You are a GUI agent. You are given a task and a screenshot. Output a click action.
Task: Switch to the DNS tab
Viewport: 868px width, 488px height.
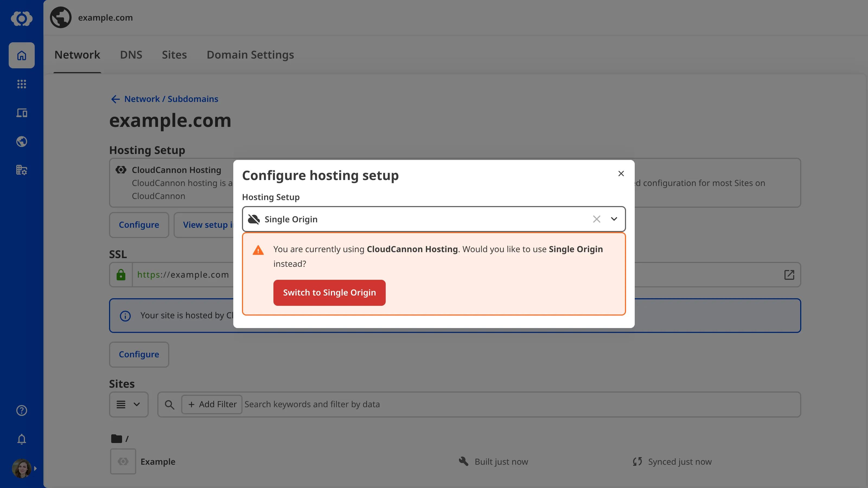131,55
